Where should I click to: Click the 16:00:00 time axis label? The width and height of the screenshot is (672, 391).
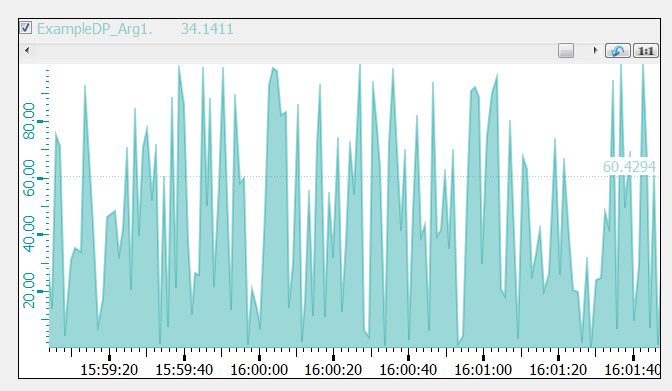click(x=259, y=370)
